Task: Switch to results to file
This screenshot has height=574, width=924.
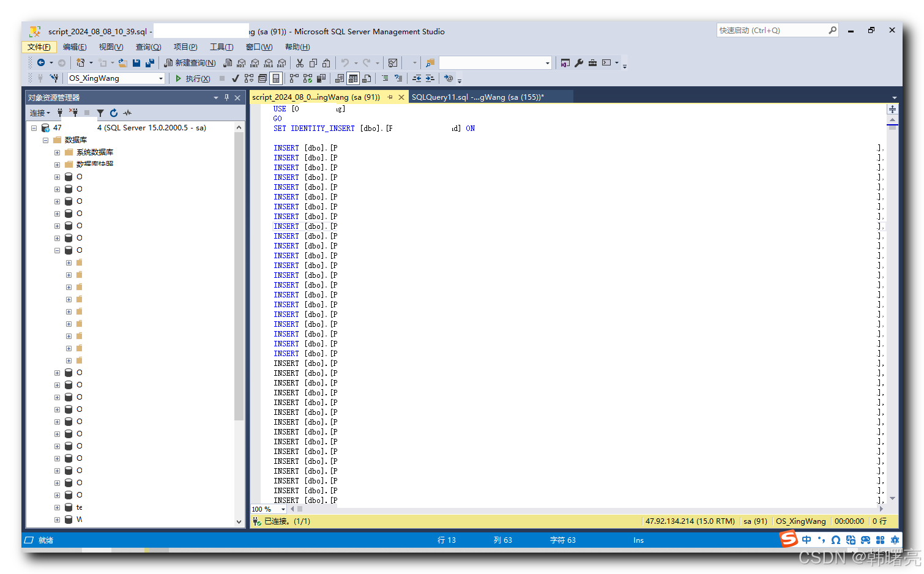Action: [367, 78]
